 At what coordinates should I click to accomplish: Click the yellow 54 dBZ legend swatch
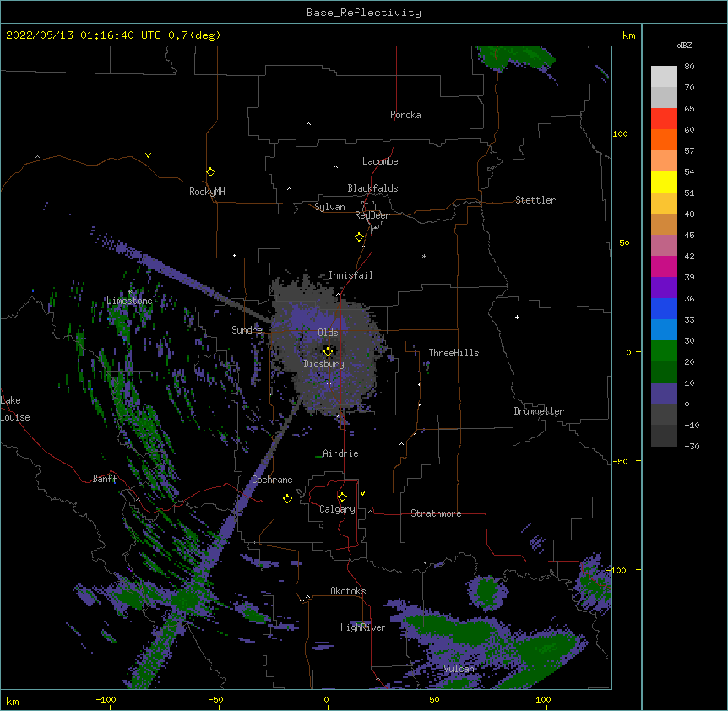(x=664, y=182)
